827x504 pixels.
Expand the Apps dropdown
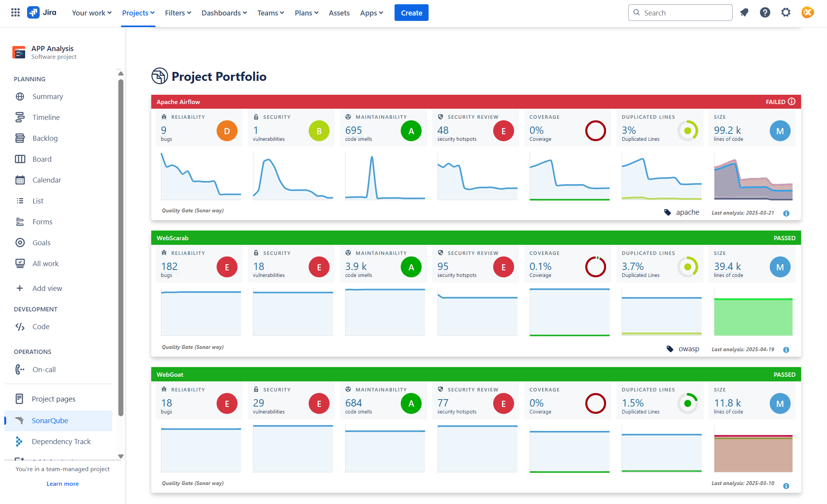tap(371, 12)
